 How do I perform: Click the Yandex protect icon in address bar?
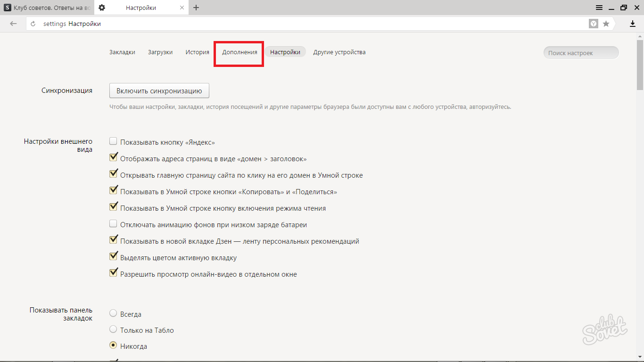click(x=594, y=24)
